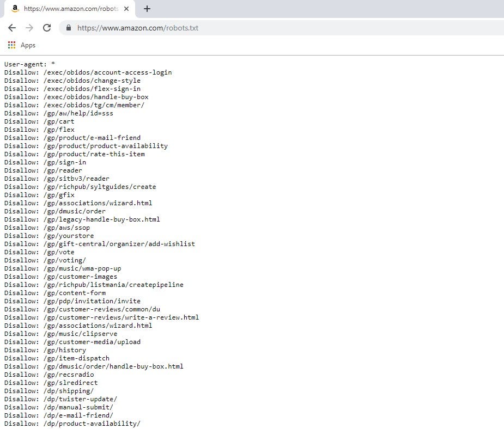Open the Apps shortcut link

click(28, 45)
